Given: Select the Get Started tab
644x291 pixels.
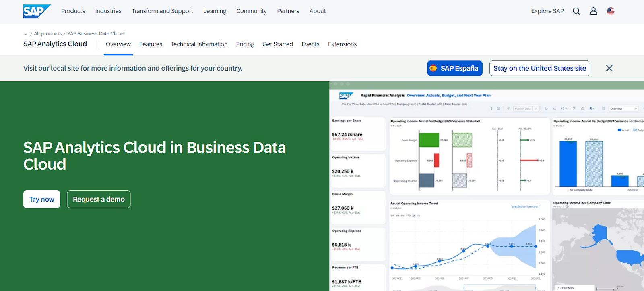Looking at the screenshot, I should point(278,44).
